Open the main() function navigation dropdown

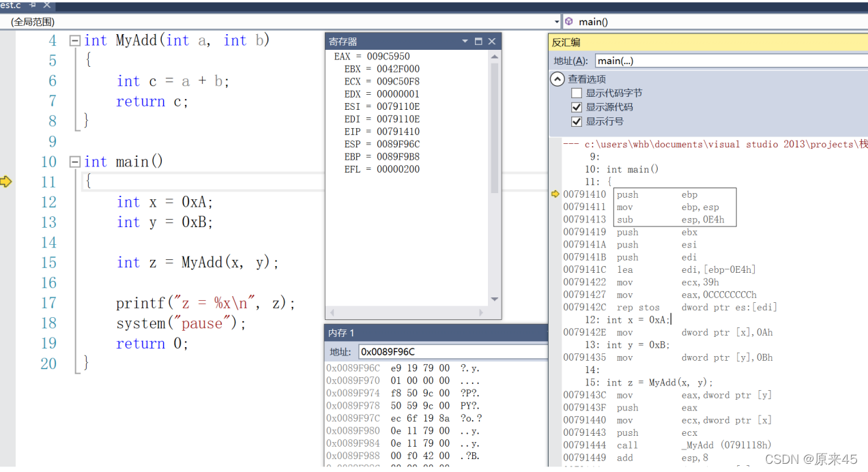(x=715, y=22)
